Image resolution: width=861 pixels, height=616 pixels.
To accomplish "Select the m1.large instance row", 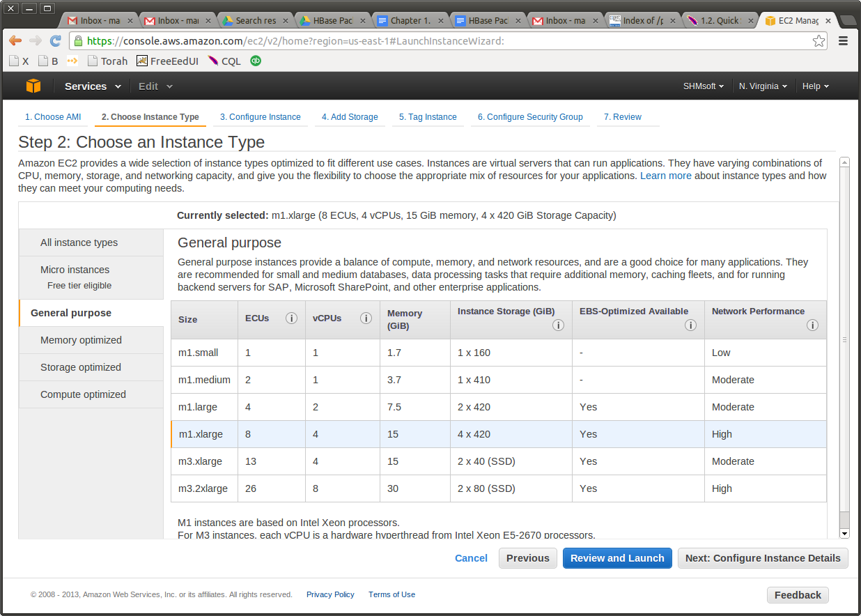I will coord(499,407).
